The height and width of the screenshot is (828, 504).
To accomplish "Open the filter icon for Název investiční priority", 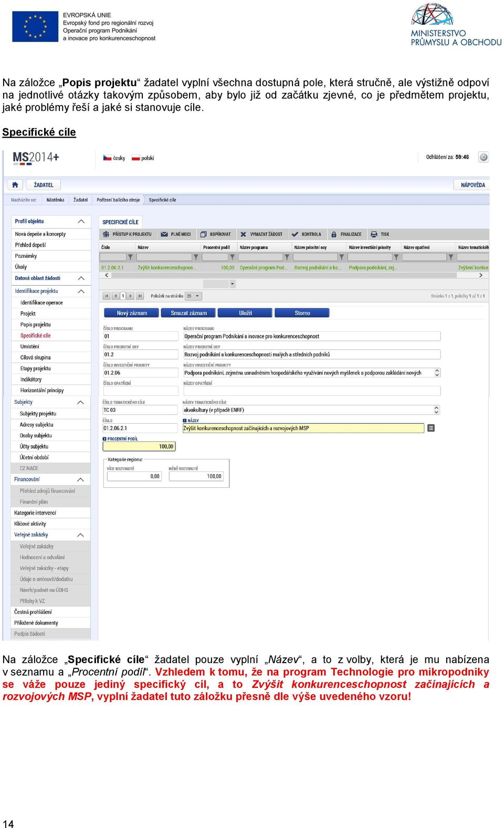I will (x=396, y=257).
